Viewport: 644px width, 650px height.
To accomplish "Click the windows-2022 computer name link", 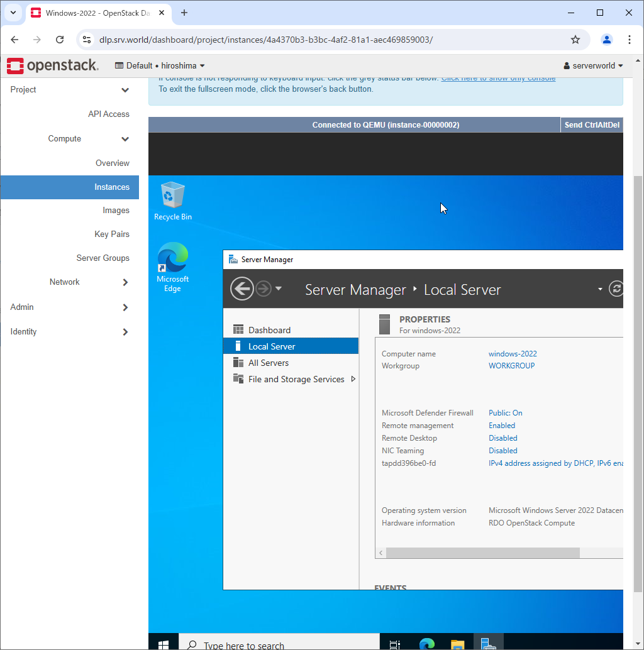I will 513,354.
